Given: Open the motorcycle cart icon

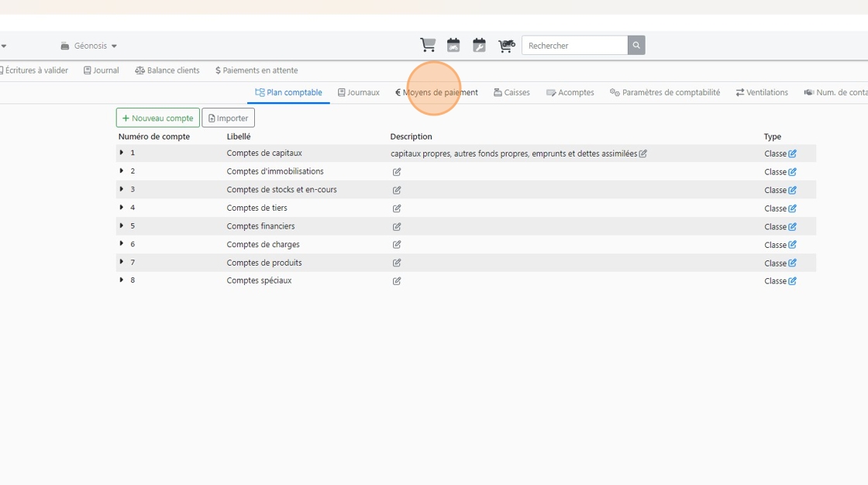Looking at the screenshot, I should tap(507, 46).
